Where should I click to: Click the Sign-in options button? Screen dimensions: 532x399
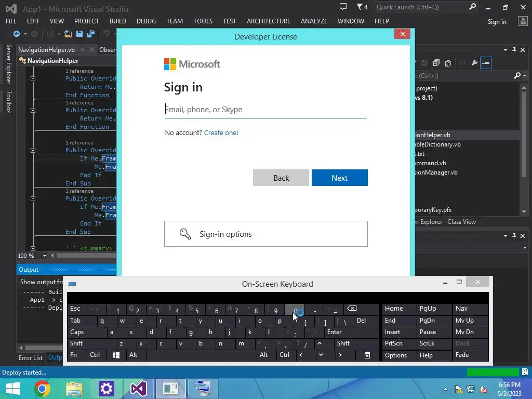pyautogui.click(x=266, y=234)
